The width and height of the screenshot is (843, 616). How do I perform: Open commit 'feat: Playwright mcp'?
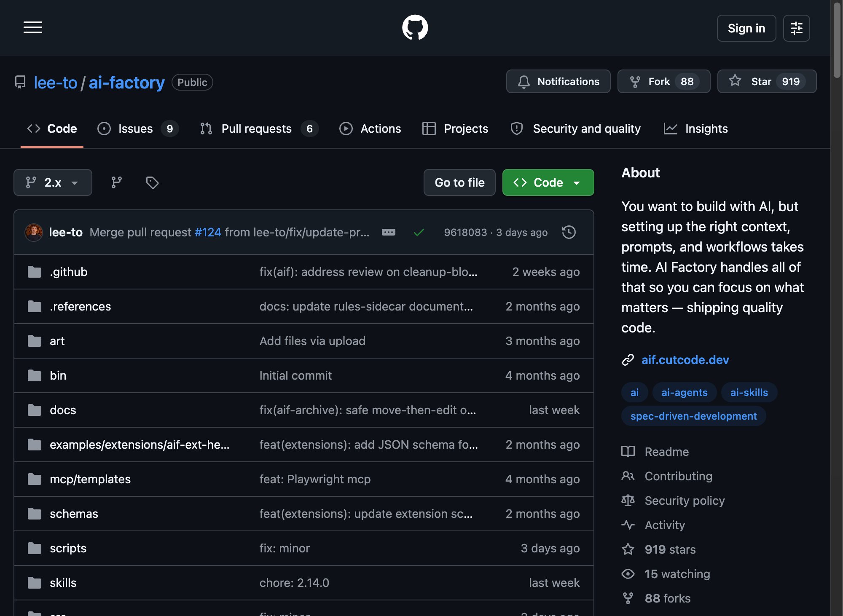[x=315, y=479]
